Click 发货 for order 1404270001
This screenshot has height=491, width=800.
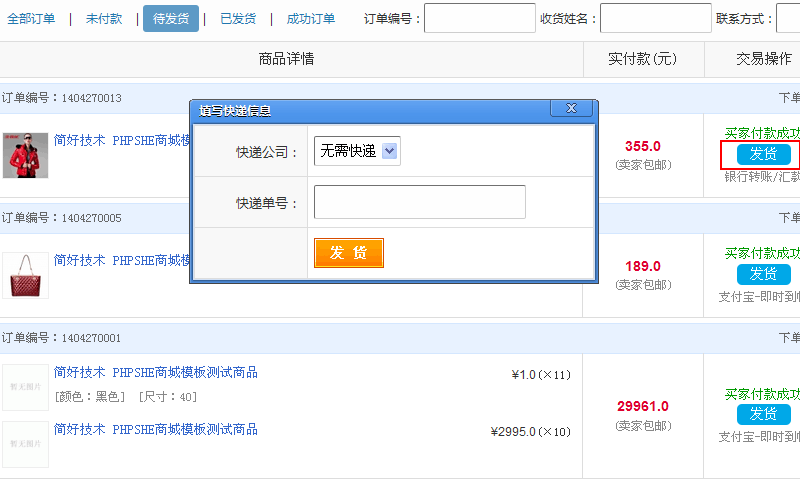763,414
